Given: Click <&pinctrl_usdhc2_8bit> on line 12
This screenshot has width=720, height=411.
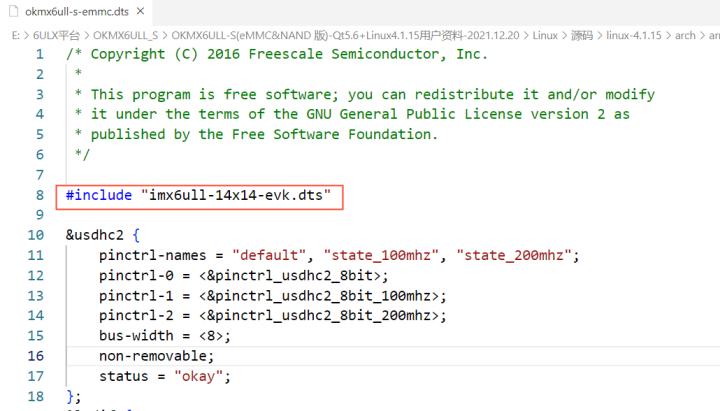Looking at the screenshot, I should tap(290, 276).
